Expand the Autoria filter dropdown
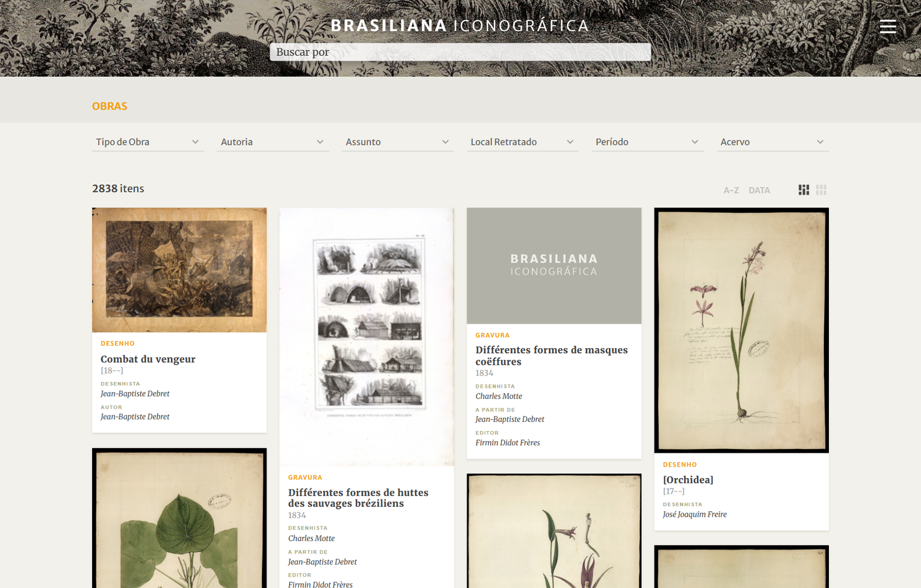This screenshot has width=921, height=588. (x=273, y=142)
